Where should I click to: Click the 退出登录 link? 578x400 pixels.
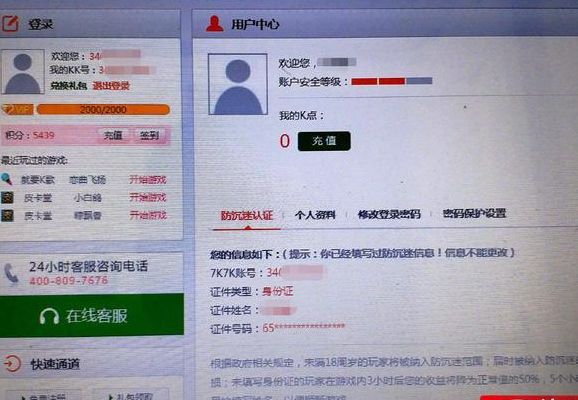[111, 86]
